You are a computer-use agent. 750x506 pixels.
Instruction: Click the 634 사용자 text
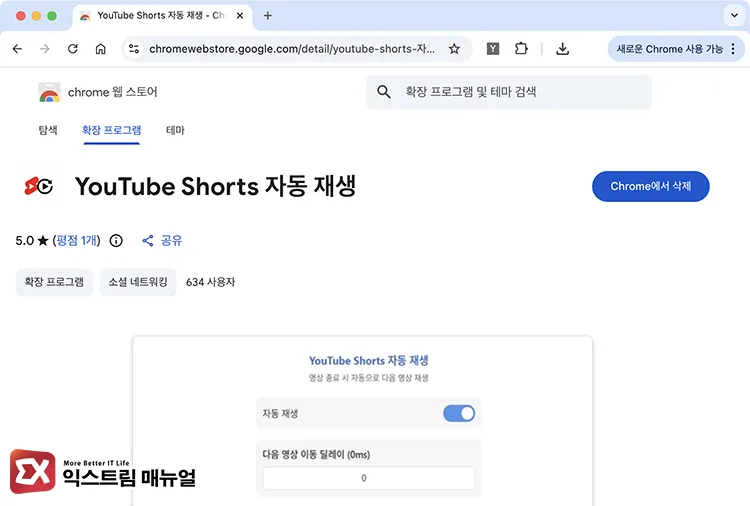pyautogui.click(x=210, y=282)
